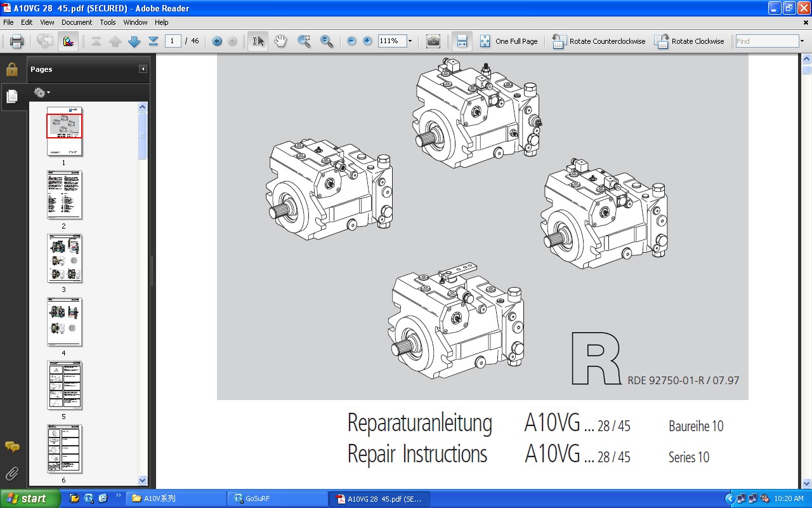The height and width of the screenshot is (508, 812).
Task: Click the system clock 10:20 AM
Action: pos(789,498)
